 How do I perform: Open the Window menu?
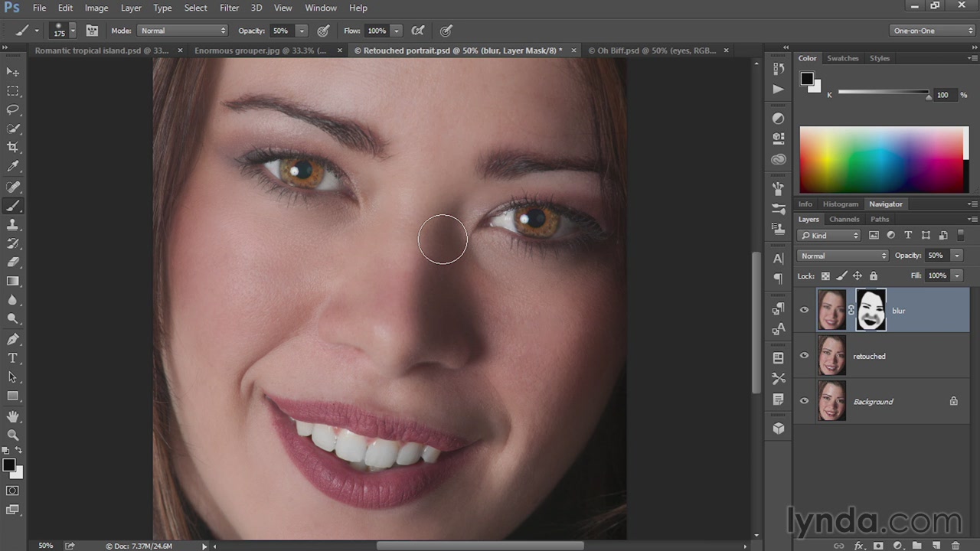coord(321,8)
